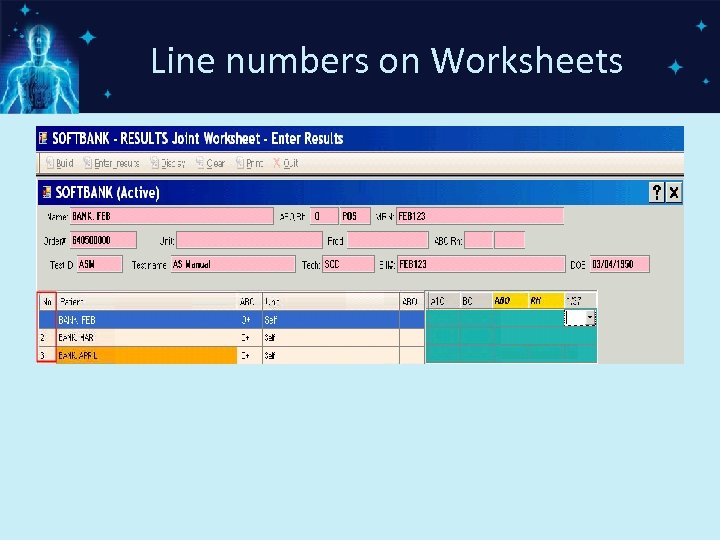Click the MRN field FEB123
The image size is (720, 540).
click(x=480, y=216)
